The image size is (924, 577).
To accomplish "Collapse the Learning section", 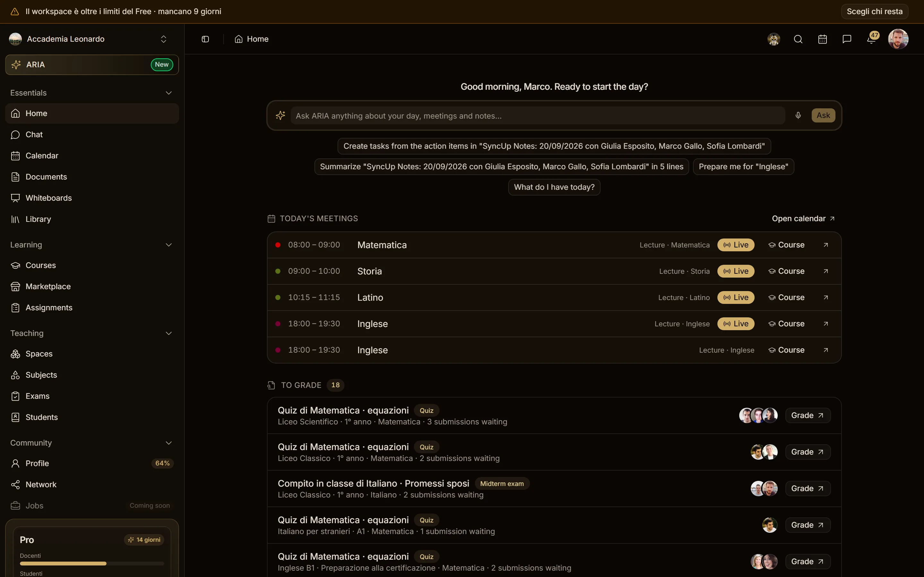I will 168,245.
